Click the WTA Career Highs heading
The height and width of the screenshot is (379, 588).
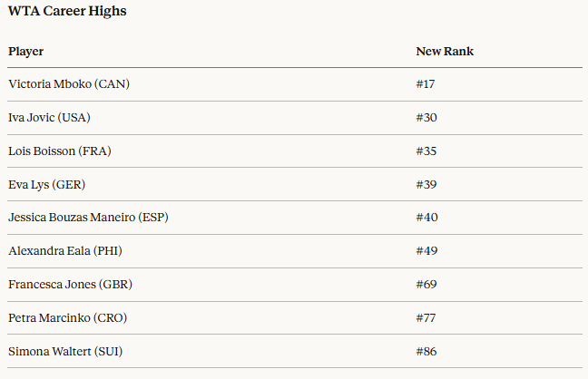pos(67,12)
